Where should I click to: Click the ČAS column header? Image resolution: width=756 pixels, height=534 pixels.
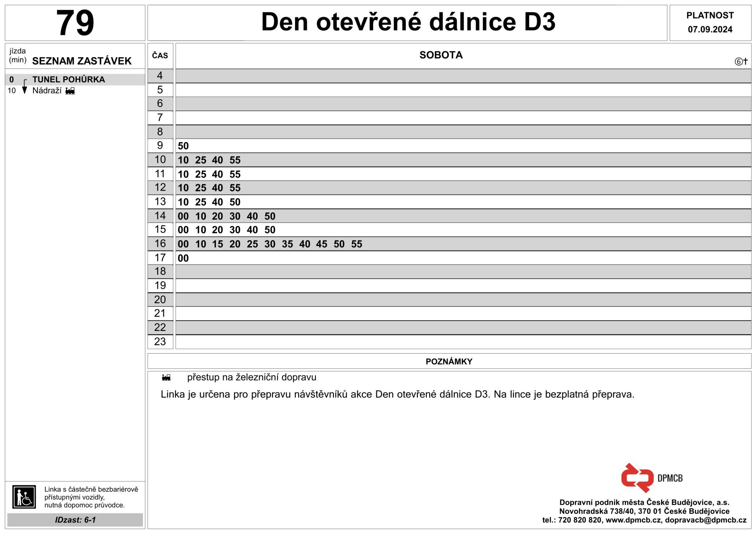pyautogui.click(x=160, y=56)
